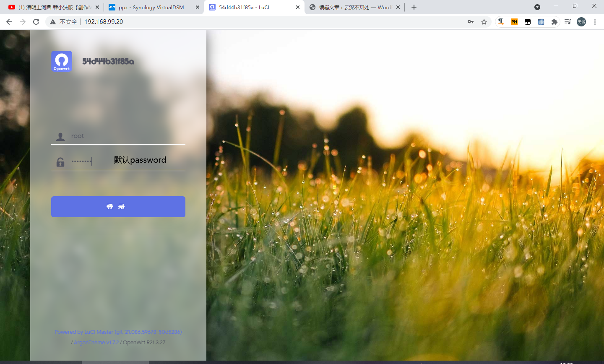Switch to the WordPress 编辑文章 tab
This screenshot has width=604, height=364.
click(352, 7)
